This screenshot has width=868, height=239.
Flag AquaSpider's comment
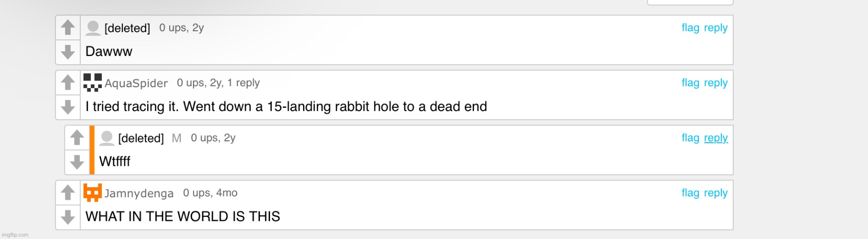click(x=690, y=83)
